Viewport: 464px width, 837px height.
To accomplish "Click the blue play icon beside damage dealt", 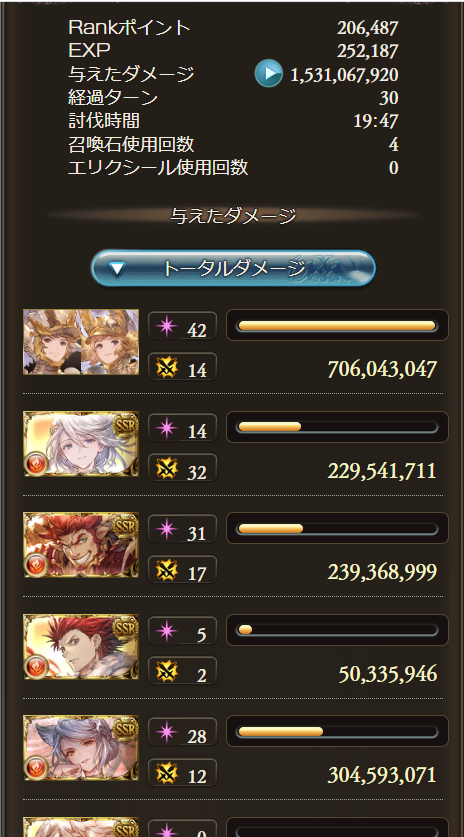I will [x=268, y=74].
